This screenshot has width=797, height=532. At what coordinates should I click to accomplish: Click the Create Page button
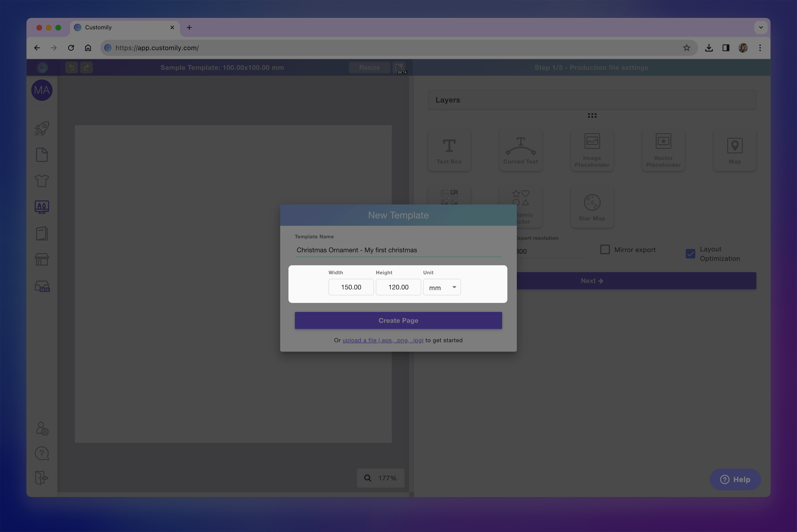tap(398, 320)
